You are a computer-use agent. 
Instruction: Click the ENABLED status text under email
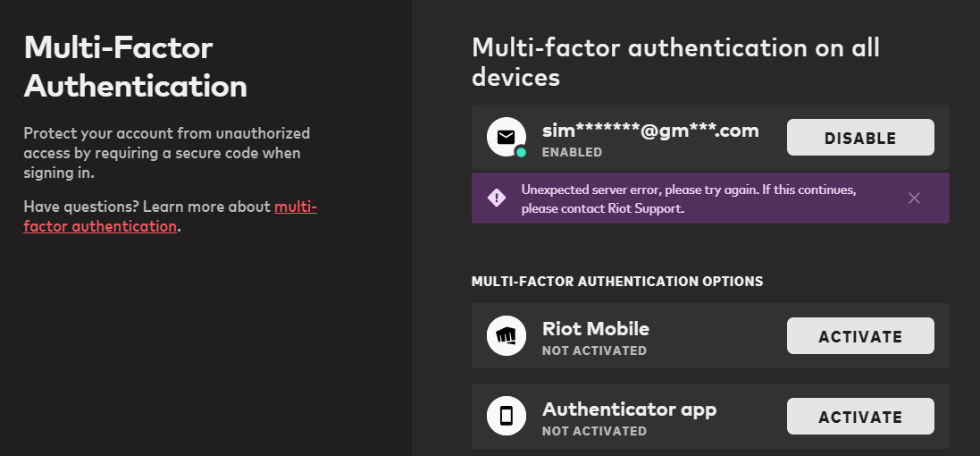572,152
